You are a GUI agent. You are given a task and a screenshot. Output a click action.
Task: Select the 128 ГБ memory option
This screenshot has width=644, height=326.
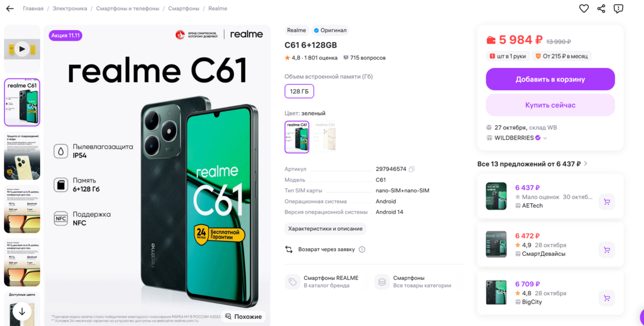coord(299,92)
